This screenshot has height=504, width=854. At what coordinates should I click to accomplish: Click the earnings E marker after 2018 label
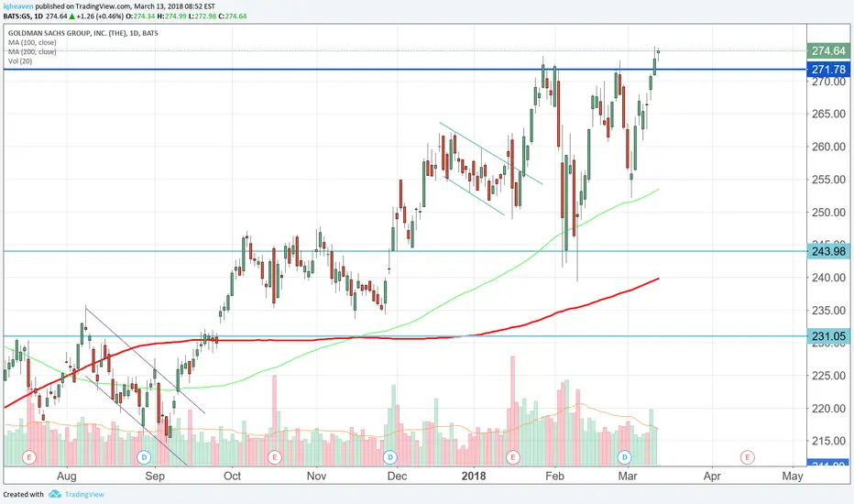pyautogui.click(x=512, y=456)
